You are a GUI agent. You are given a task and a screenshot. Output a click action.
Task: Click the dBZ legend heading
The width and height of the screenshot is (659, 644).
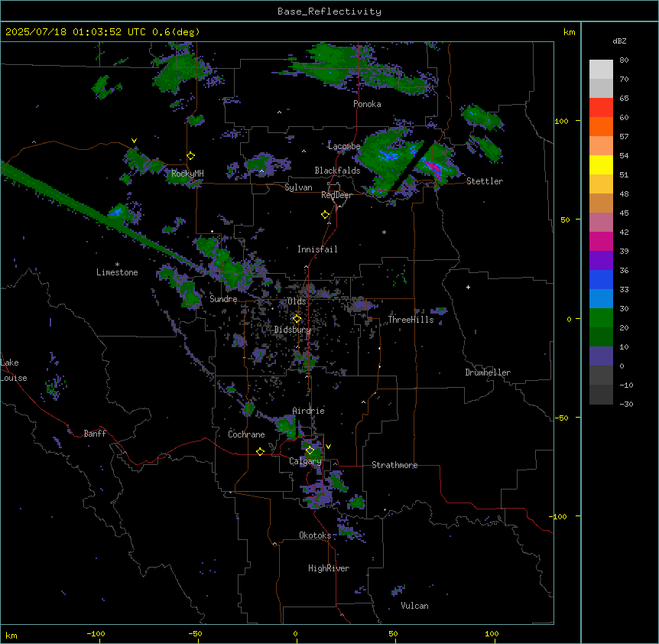(x=619, y=41)
